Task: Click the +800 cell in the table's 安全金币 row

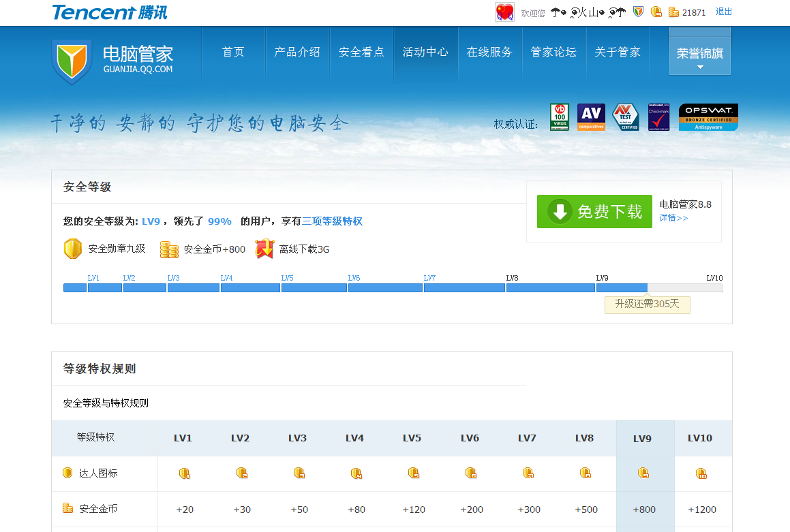Action: click(x=644, y=510)
